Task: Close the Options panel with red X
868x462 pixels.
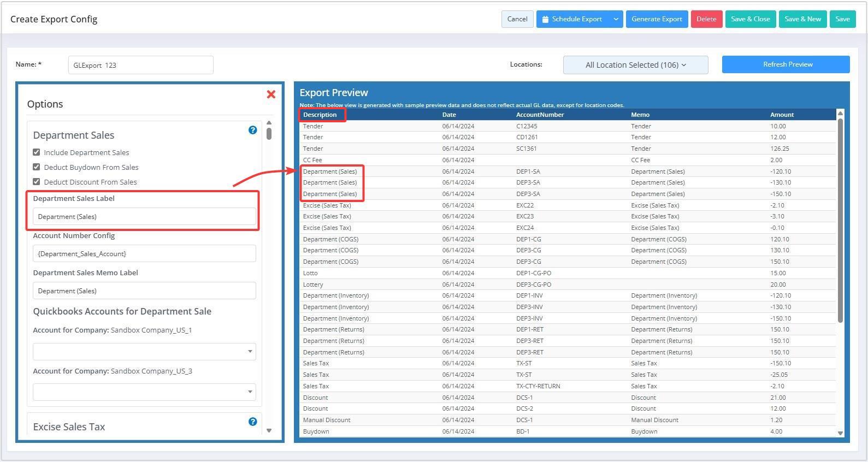Action: pyautogui.click(x=271, y=94)
